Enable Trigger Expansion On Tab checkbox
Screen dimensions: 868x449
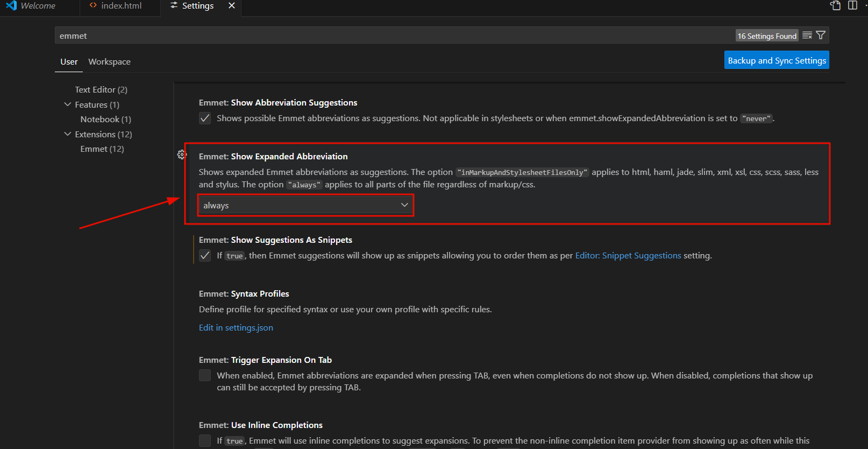pyautogui.click(x=205, y=375)
